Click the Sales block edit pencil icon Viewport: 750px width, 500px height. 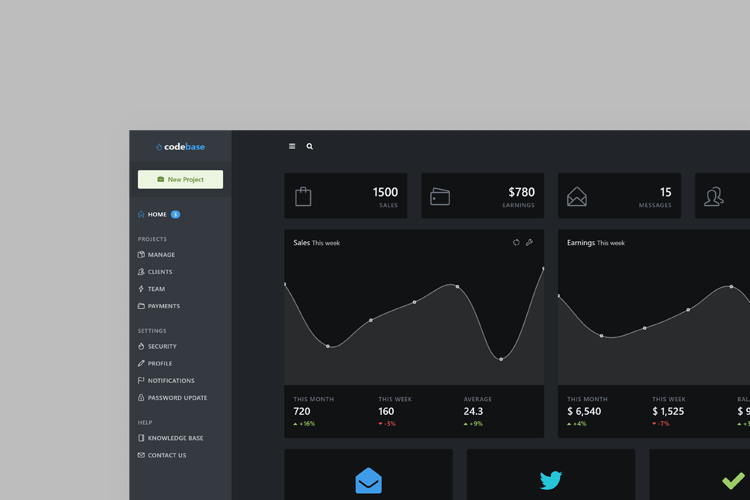(x=530, y=242)
